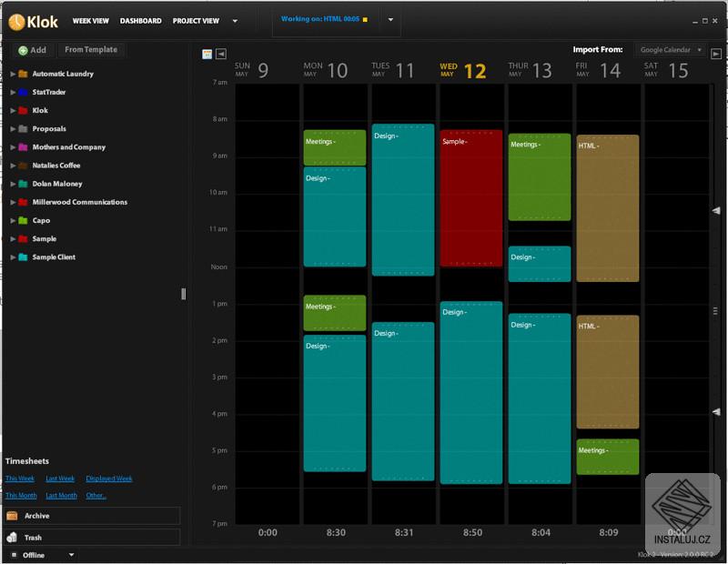This screenshot has height=564, width=728.
Task: Select the blue StatTrader folder icon
Action: pyautogui.click(x=23, y=92)
